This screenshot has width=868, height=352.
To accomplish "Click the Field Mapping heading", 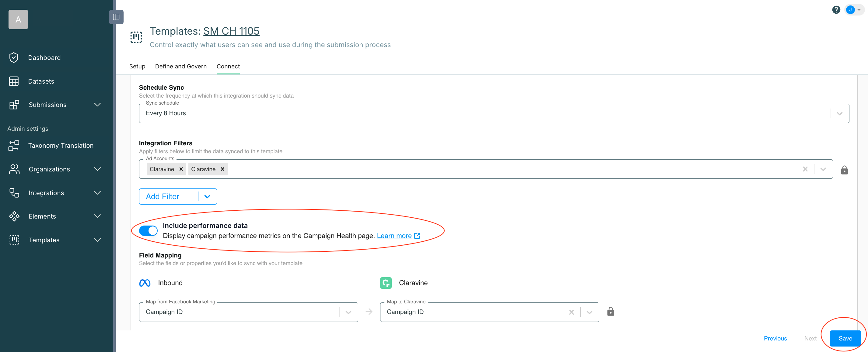I will coord(160,255).
